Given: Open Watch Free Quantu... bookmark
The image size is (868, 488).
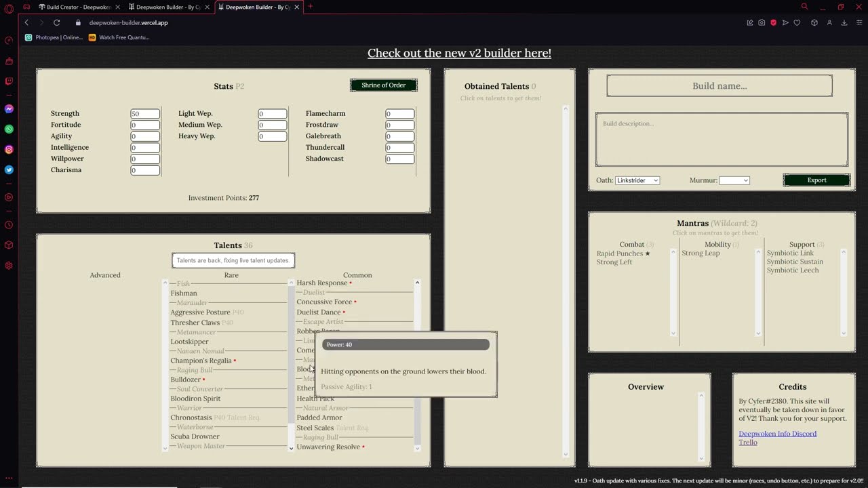Looking at the screenshot, I should click(119, 37).
